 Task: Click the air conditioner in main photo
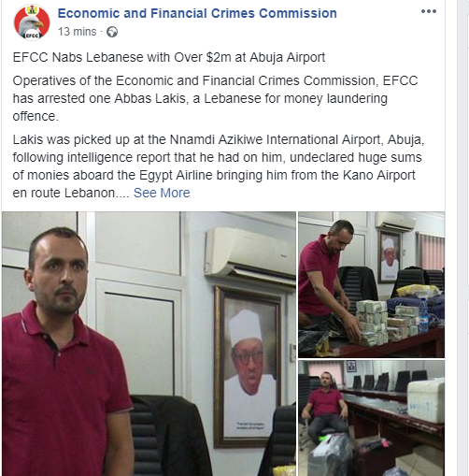(249, 254)
